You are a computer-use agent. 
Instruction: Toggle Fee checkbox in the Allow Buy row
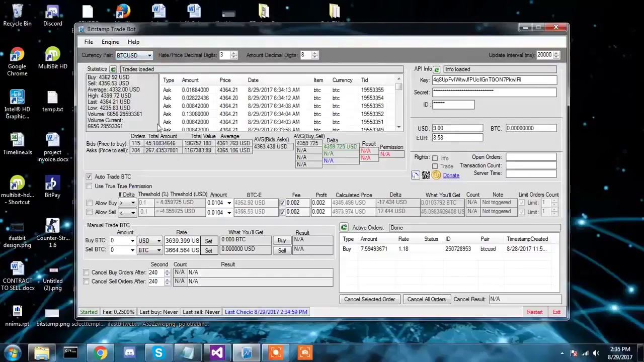click(282, 203)
